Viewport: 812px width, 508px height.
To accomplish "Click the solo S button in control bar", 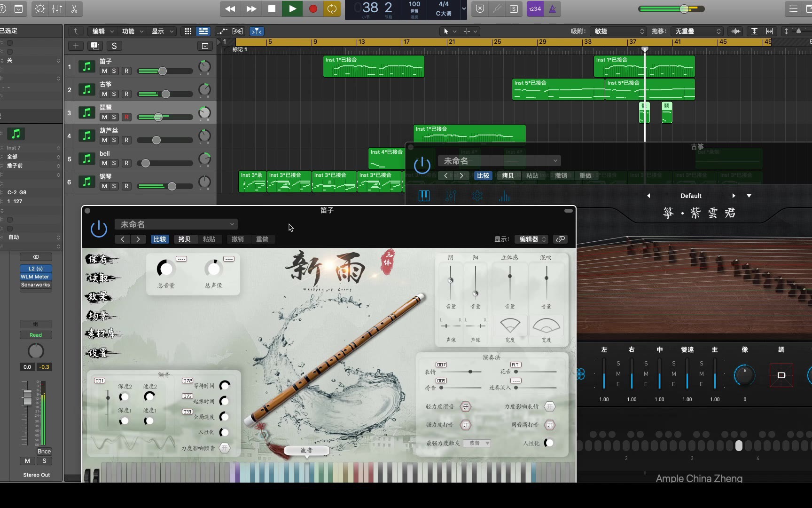I will (x=514, y=9).
